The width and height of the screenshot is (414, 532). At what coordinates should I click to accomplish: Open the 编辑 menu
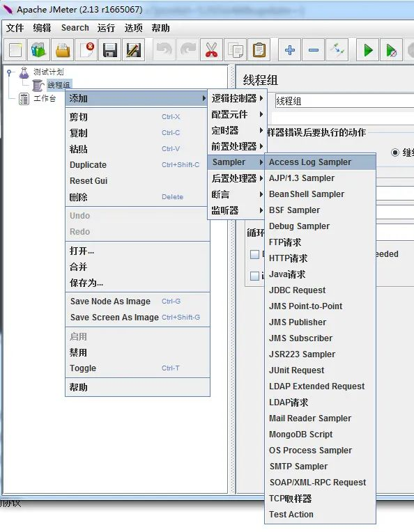[x=42, y=28]
